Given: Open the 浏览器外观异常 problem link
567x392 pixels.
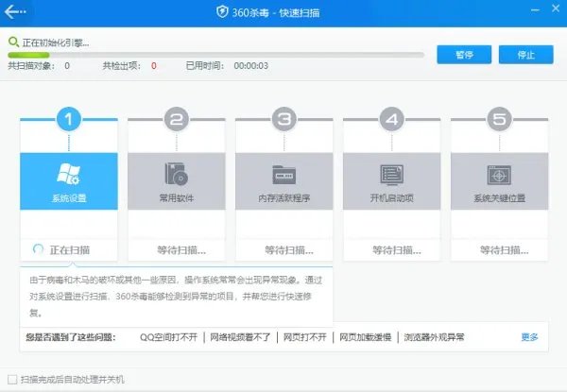Looking at the screenshot, I should tap(434, 337).
